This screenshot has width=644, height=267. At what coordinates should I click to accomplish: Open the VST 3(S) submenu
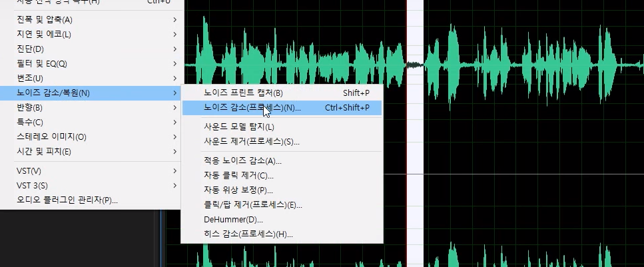[x=91, y=186]
